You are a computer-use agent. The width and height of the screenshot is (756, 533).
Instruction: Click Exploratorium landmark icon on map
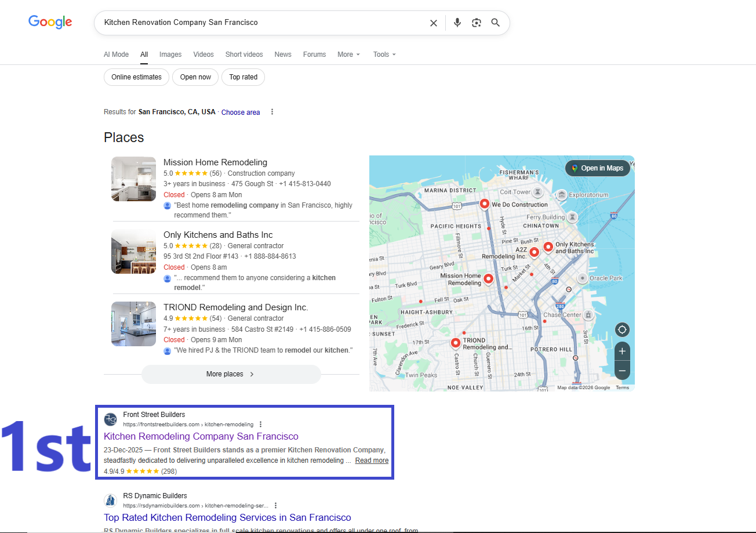point(561,195)
